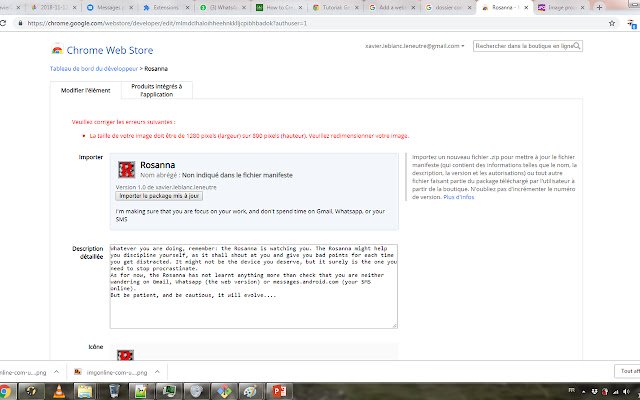Click the 'Nom abrégé' manifest text
The image size is (640, 400).
click(x=216, y=175)
